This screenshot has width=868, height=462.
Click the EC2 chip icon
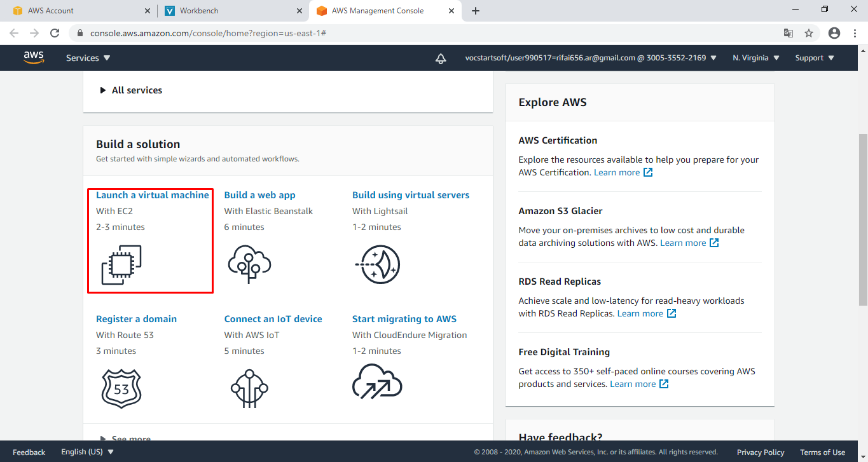pyautogui.click(x=121, y=265)
